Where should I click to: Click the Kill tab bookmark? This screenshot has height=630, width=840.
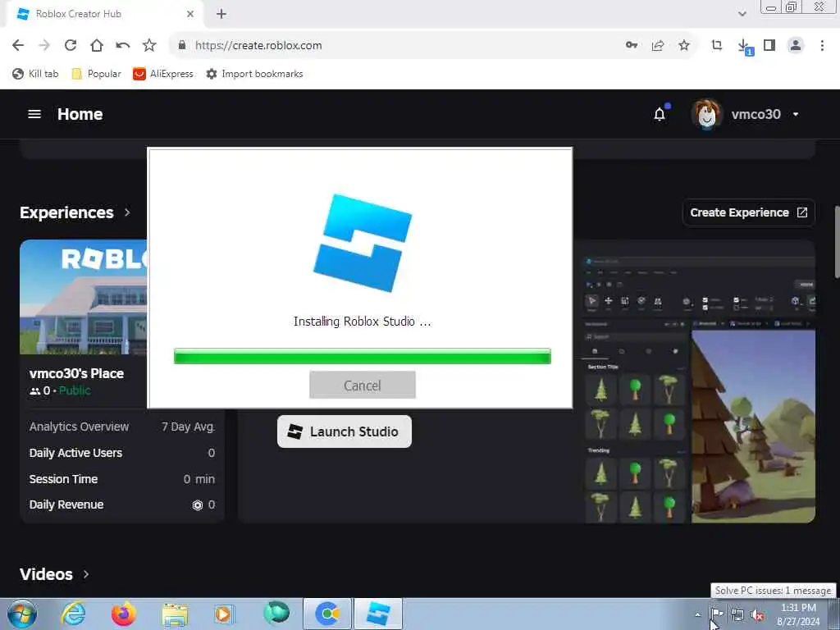tap(35, 74)
